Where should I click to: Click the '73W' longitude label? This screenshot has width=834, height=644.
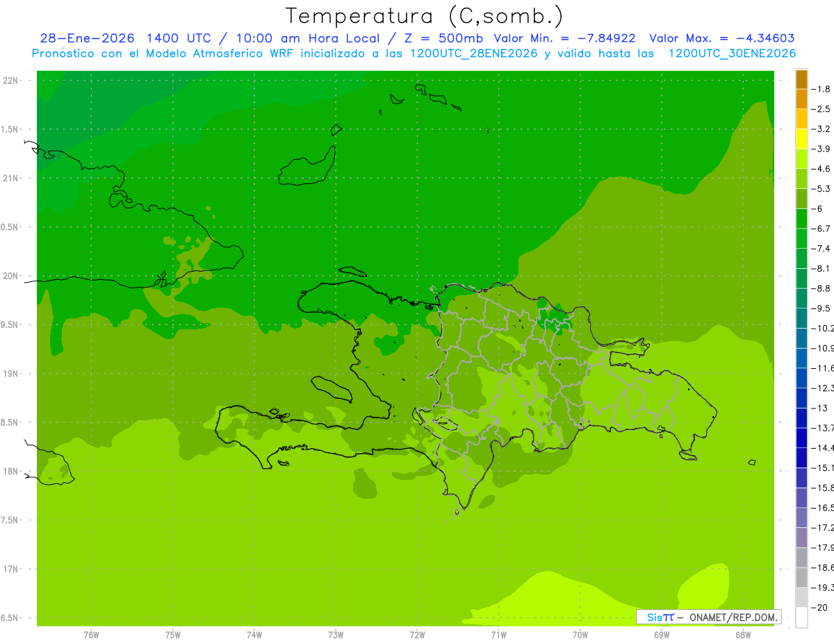336,635
